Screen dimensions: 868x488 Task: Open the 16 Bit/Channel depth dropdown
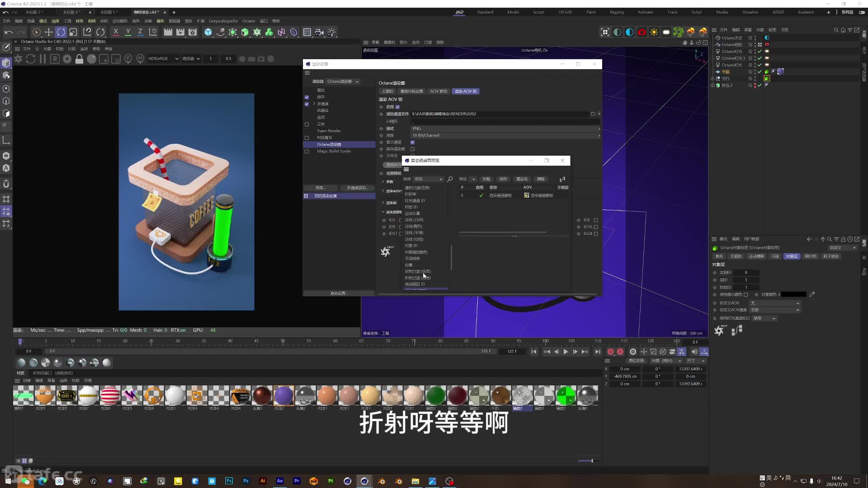click(505, 136)
